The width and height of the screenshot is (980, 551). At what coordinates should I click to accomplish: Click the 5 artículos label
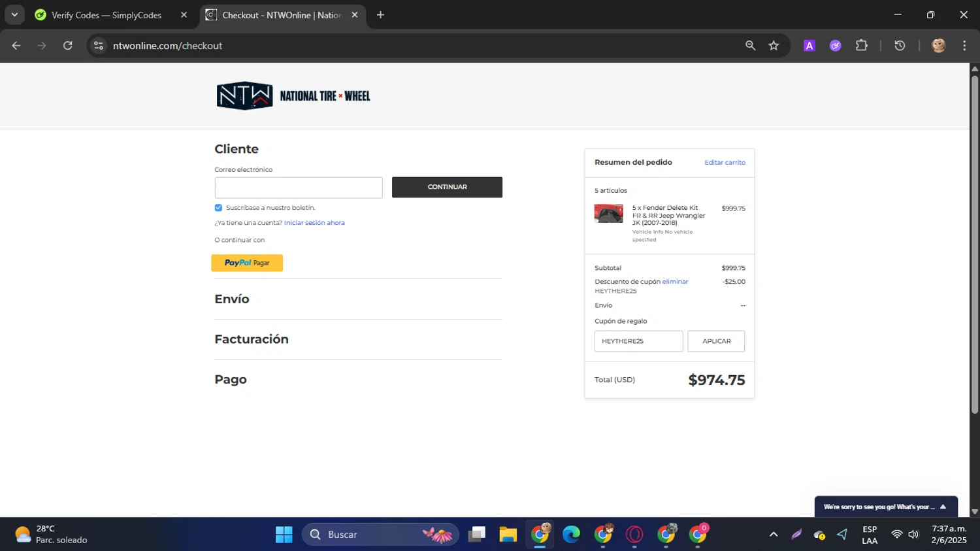click(611, 191)
